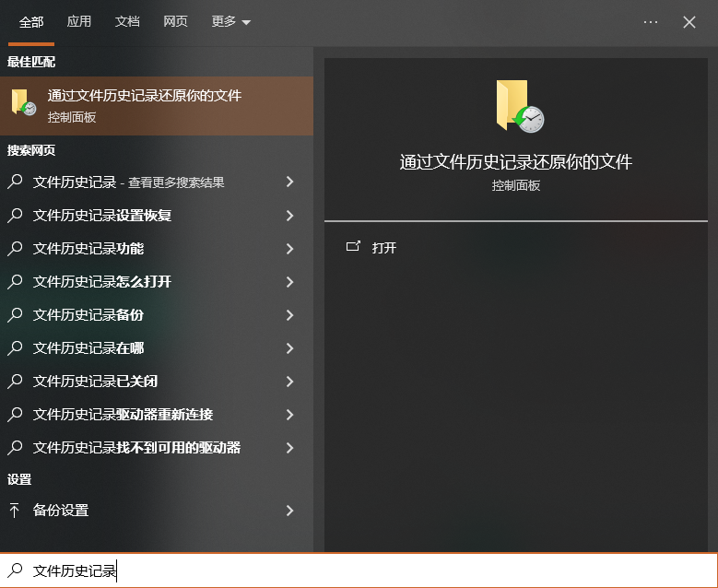718x588 pixels.
Task: Switch to the 应用 tab
Action: pos(78,21)
